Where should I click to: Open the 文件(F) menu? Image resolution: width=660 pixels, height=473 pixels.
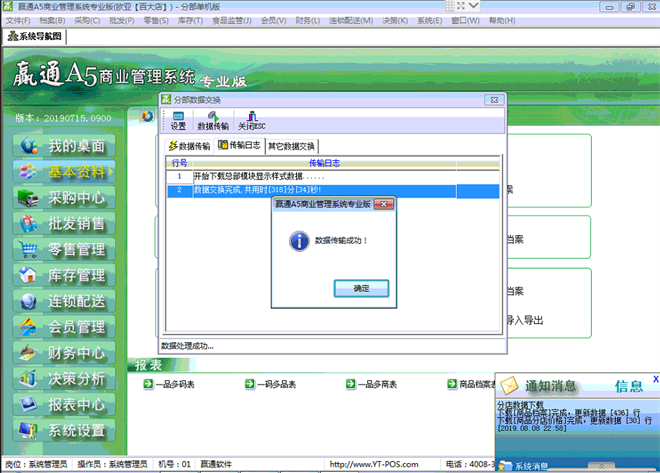click(x=18, y=21)
